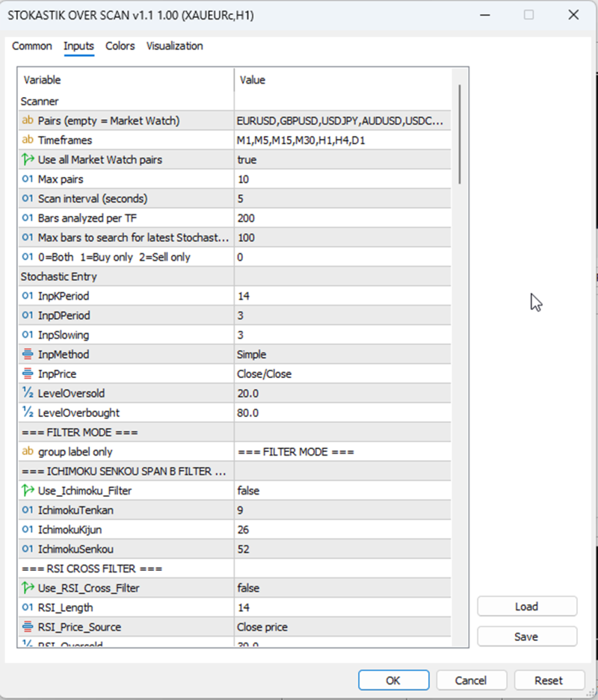The image size is (598, 700).
Task: Click the integer icon next to IchimokuTenkan
Action: coord(28,509)
